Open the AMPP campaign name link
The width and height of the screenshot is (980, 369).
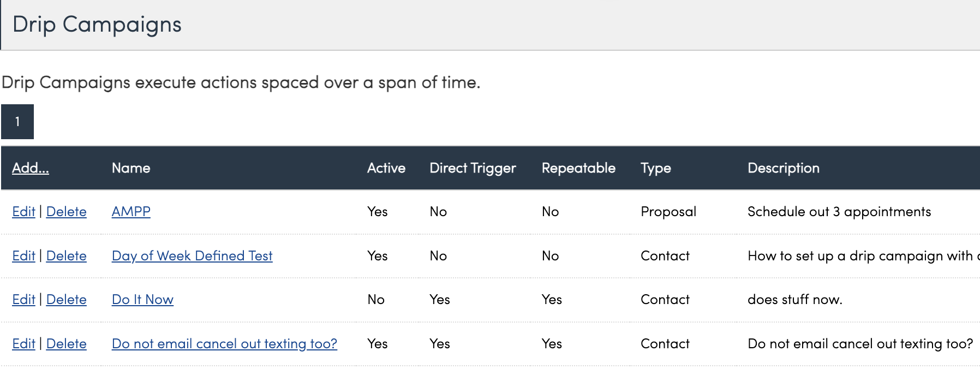coord(131,212)
